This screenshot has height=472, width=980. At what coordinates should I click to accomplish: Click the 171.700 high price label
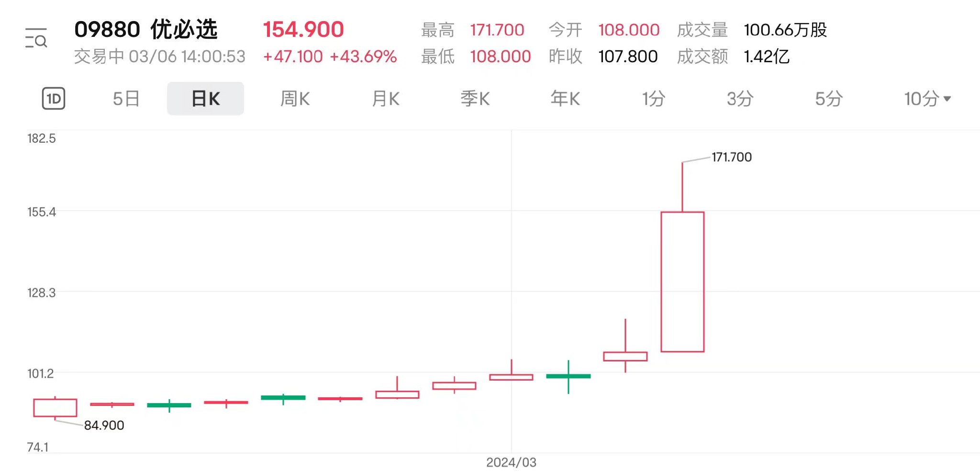click(732, 157)
